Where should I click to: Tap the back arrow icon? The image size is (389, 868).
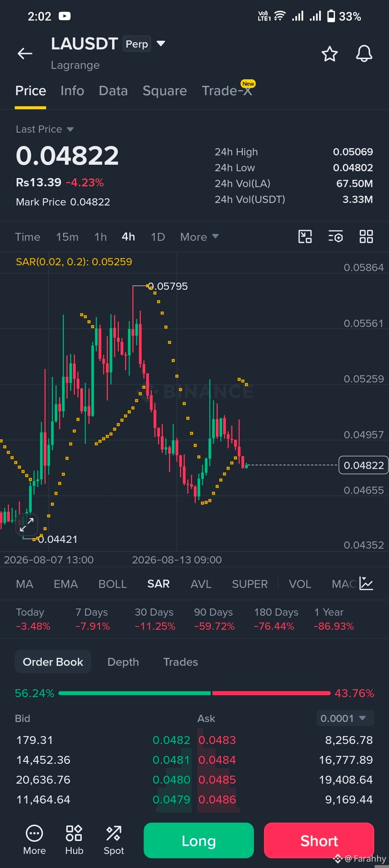(x=25, y=53)
